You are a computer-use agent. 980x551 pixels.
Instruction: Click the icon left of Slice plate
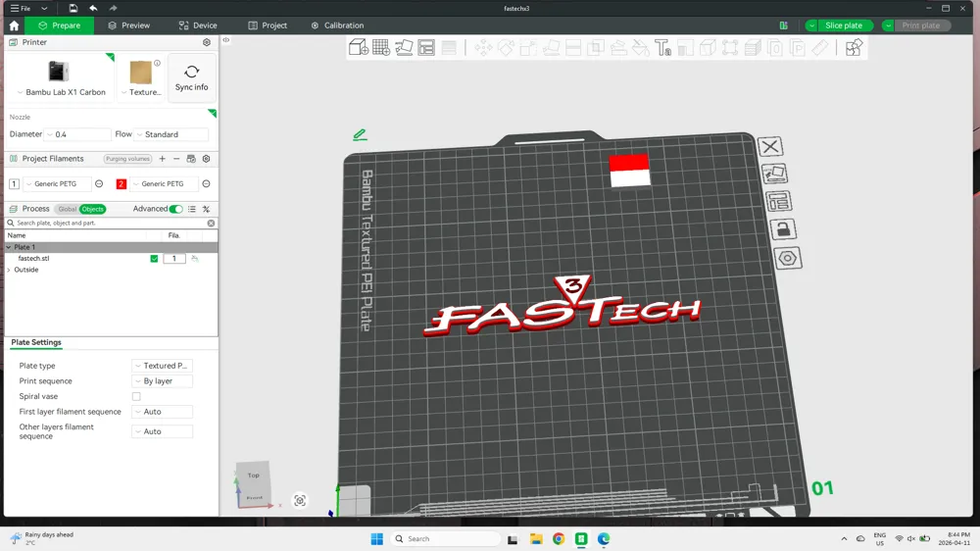(x=784, y=25)
